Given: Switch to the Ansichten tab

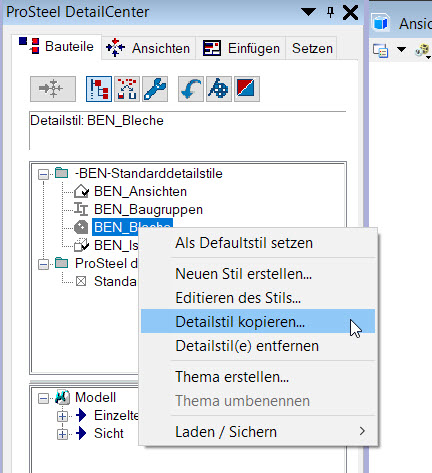Looking at the screenshot, I should click(x=148, y=48).
